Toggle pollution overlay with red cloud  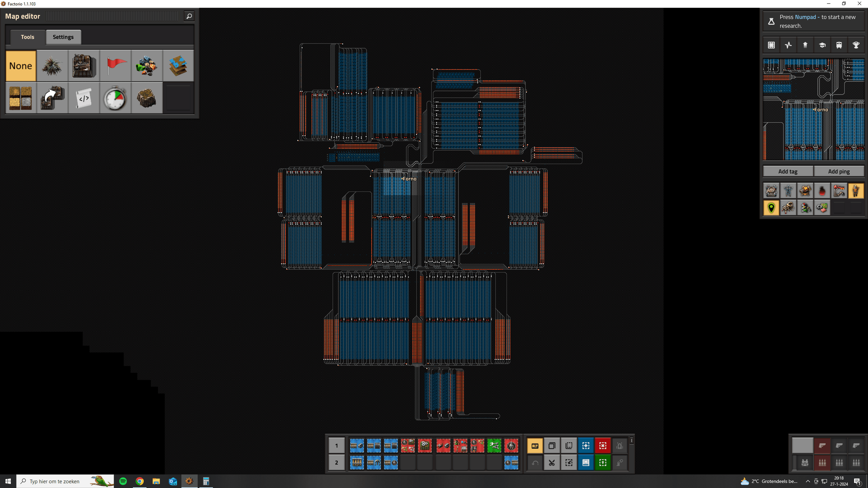click(x=822, y=191)
